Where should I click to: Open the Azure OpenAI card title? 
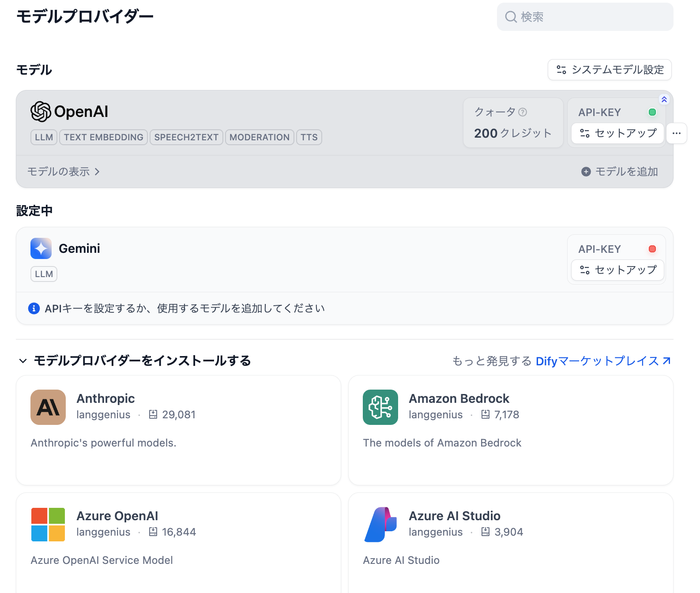(117, 516)
